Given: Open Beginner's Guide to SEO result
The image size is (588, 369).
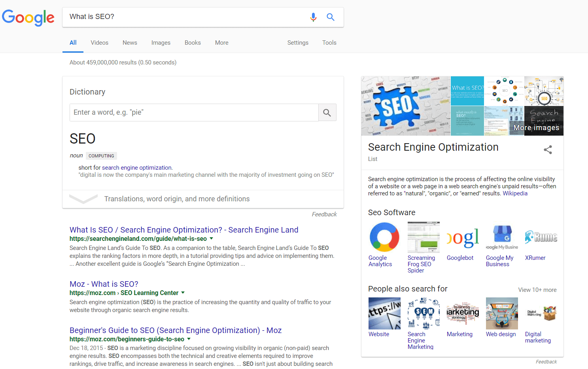Looking at the screenshot, I should [176, 330].
